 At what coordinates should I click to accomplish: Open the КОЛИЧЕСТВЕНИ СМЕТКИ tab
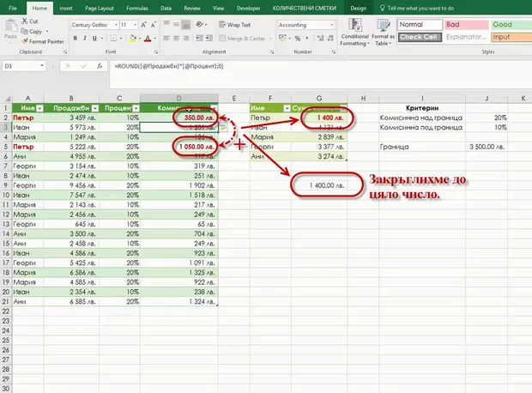coord(305,8)
